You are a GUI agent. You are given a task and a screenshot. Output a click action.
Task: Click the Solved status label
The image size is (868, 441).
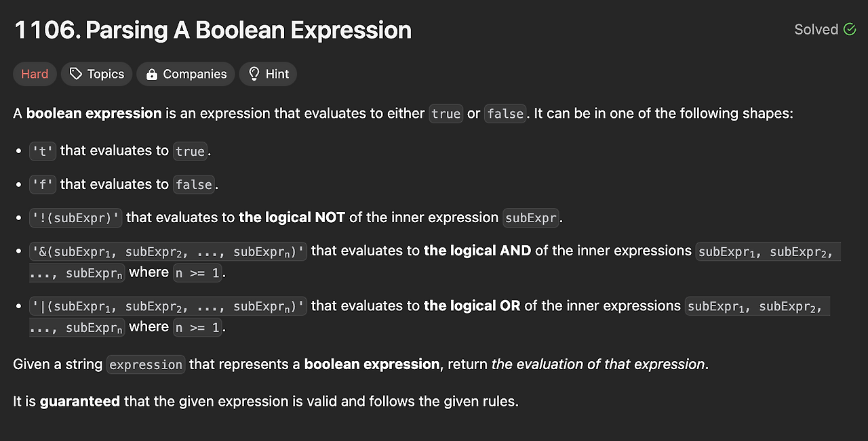(814, 29)
